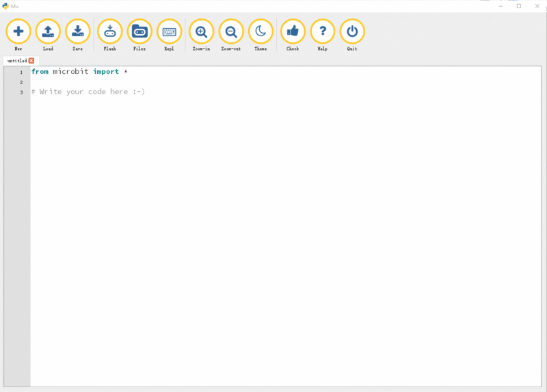Click the Mu Python logo in title bar
Viewport: 547px width, 392px height.
click(5, 6)
